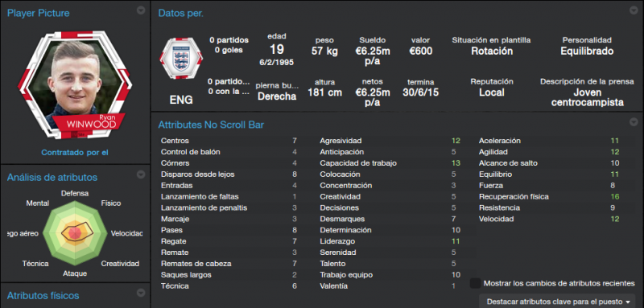The height and width of the screenshot is (308, 644).
Task: Expand the Atributos físicos panel arrow
Action: [141, 293]
